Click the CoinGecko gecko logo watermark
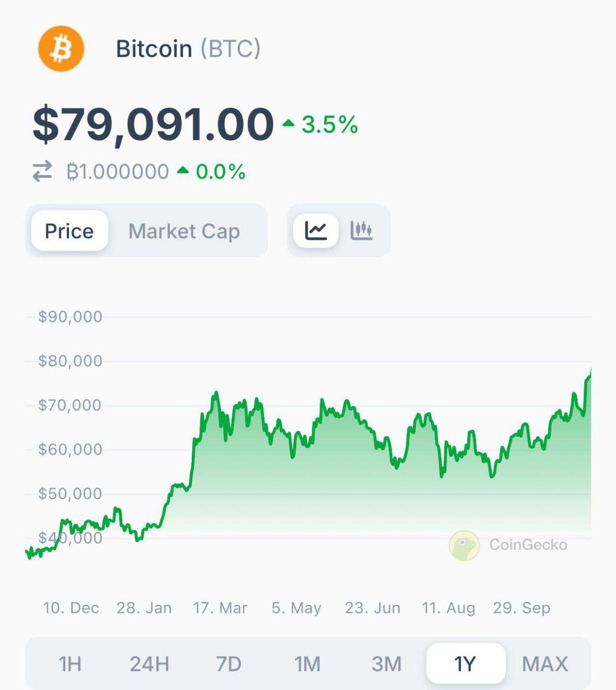 464,546
